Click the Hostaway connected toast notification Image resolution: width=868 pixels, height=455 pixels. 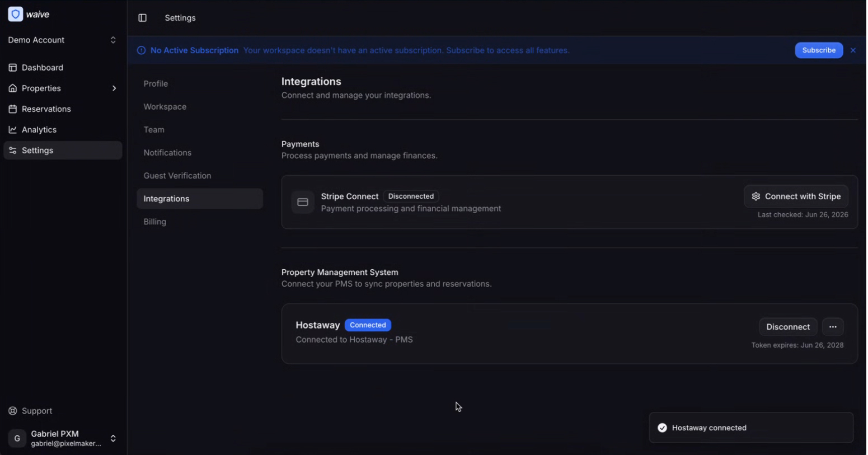[x=751, y=428]
